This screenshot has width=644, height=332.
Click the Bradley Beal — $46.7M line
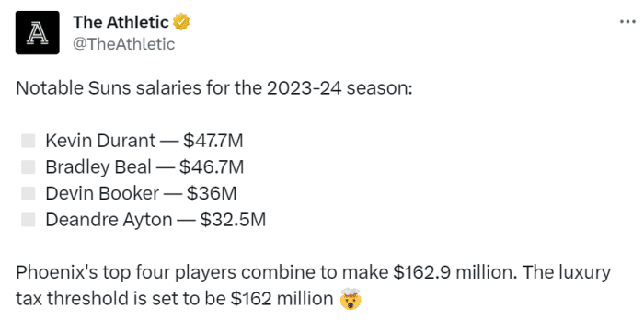tap(144, 167)
